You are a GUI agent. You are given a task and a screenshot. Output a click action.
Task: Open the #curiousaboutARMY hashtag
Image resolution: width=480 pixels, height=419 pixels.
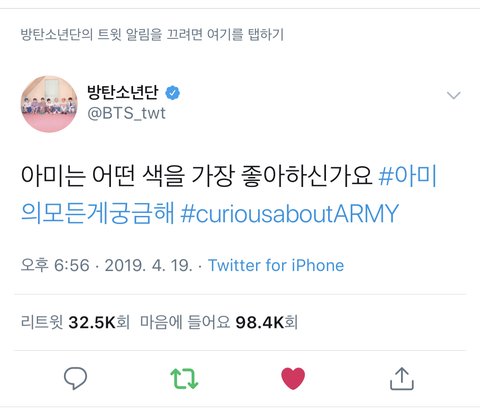pos(290,213)
